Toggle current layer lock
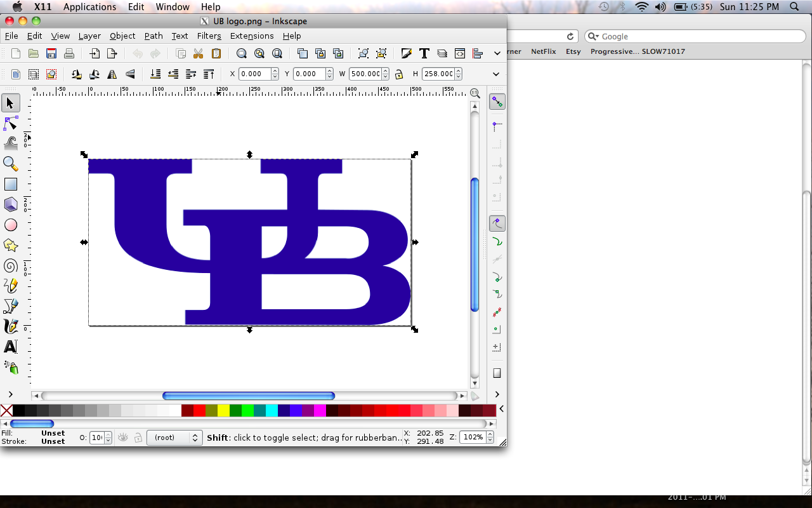 click(138, 438)
